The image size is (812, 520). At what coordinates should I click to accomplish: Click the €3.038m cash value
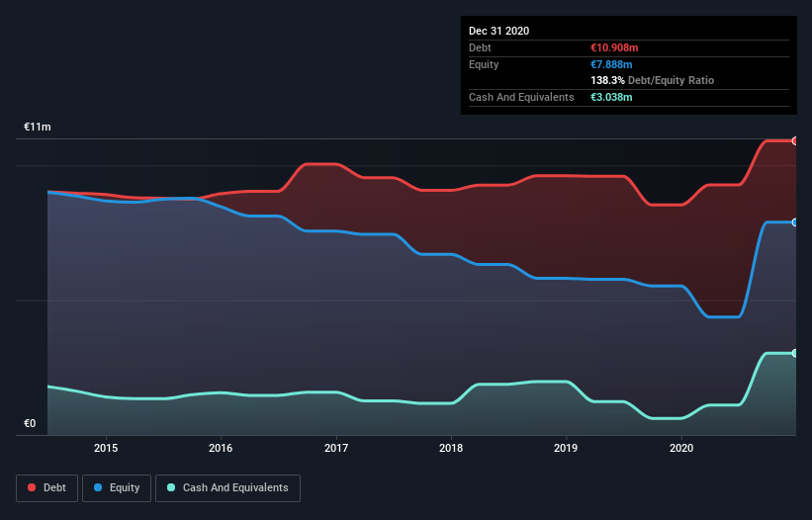click(611, 97)
